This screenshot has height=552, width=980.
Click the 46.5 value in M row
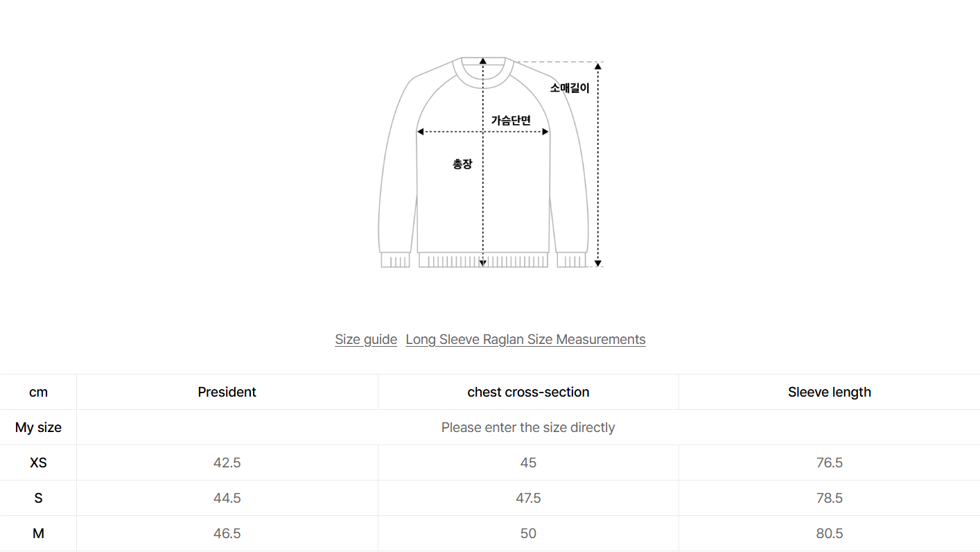point(227,533)
